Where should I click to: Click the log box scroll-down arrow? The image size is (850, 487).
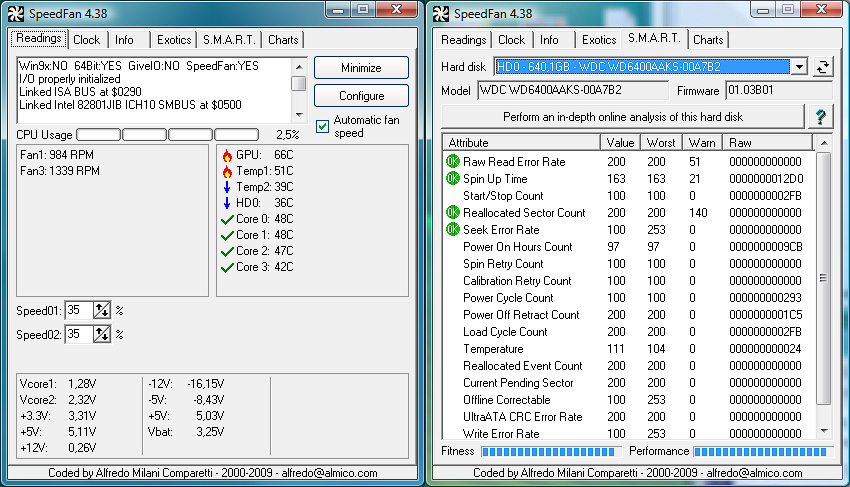299,115
